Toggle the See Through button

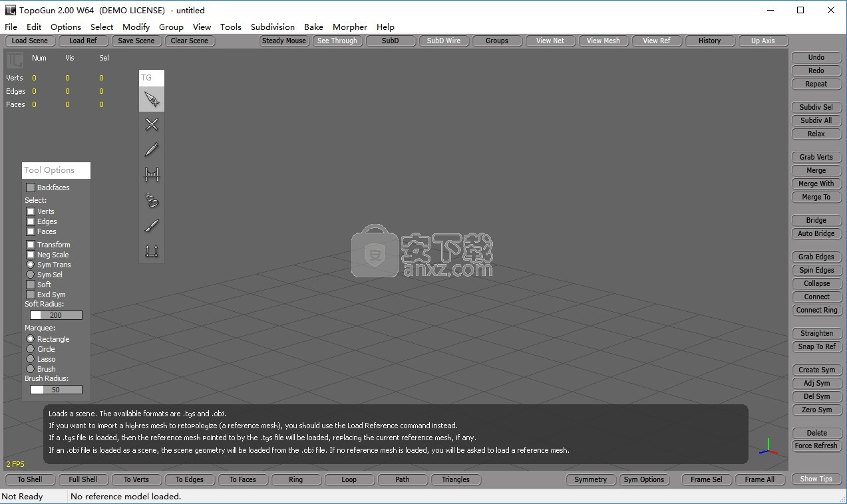[337, 41]
